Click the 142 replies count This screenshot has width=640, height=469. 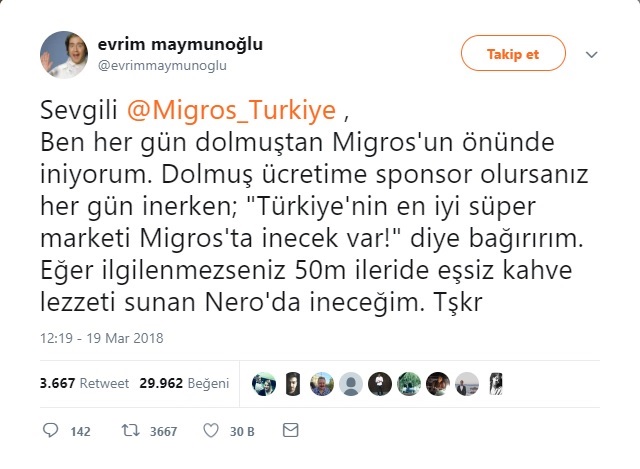coord(80,431)
